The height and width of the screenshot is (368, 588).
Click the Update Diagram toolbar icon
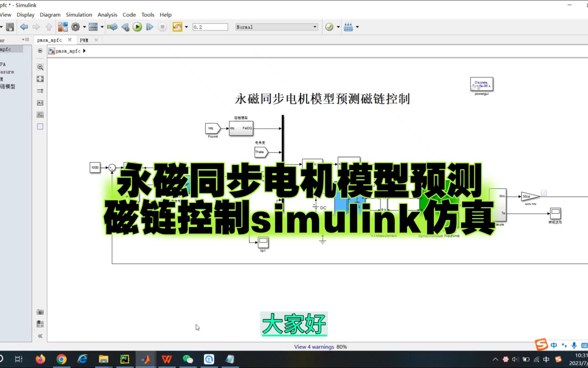click(112, 27)
